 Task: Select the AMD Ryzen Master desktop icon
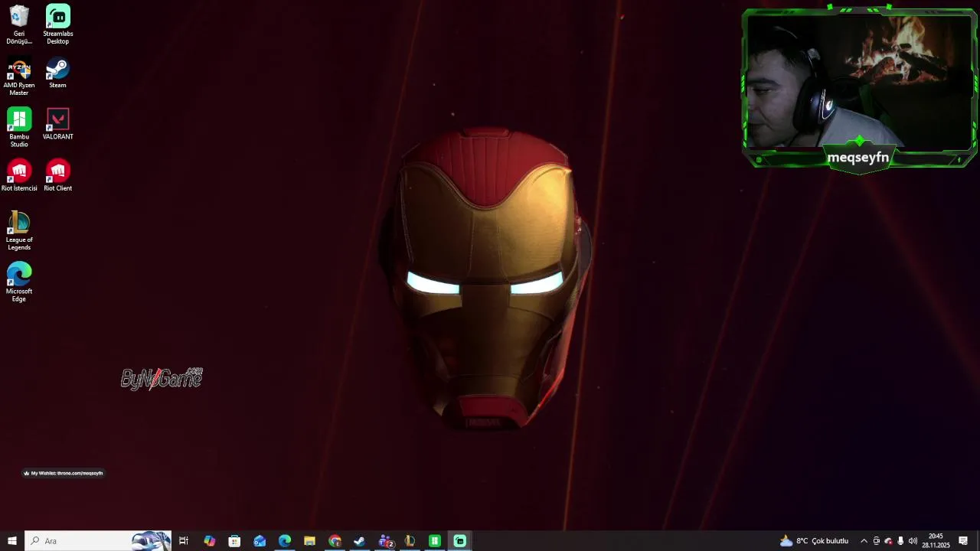pos(19,77)
